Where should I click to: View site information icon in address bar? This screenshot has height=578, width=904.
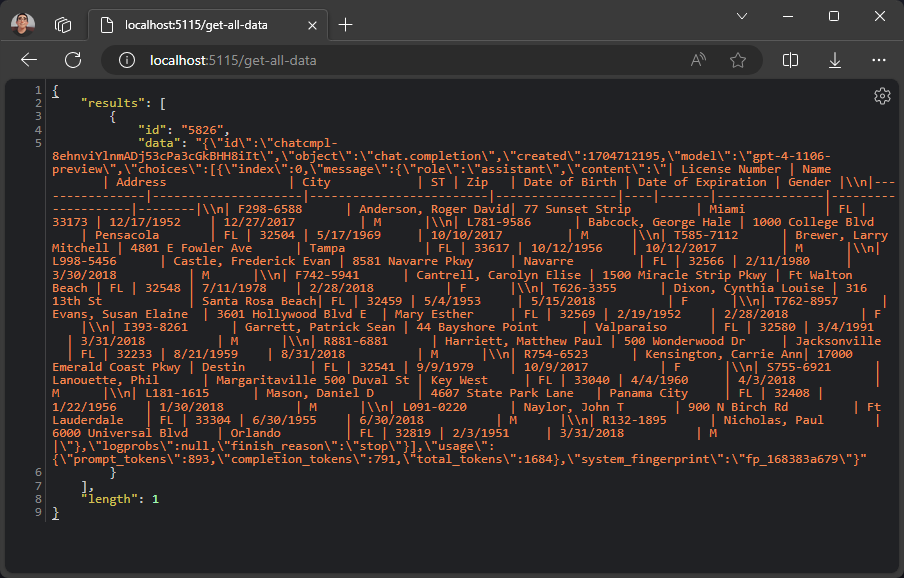pos(127,60)
